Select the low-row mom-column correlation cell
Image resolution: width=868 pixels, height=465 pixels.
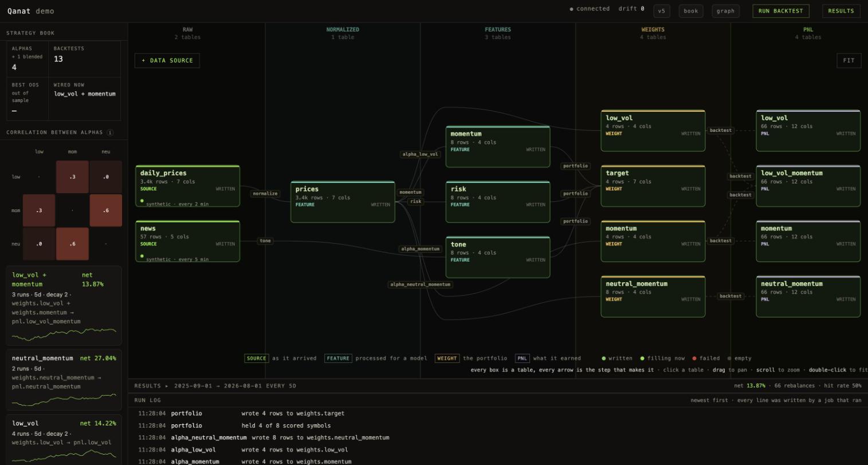pyautogui.click(x=72, y=177)
